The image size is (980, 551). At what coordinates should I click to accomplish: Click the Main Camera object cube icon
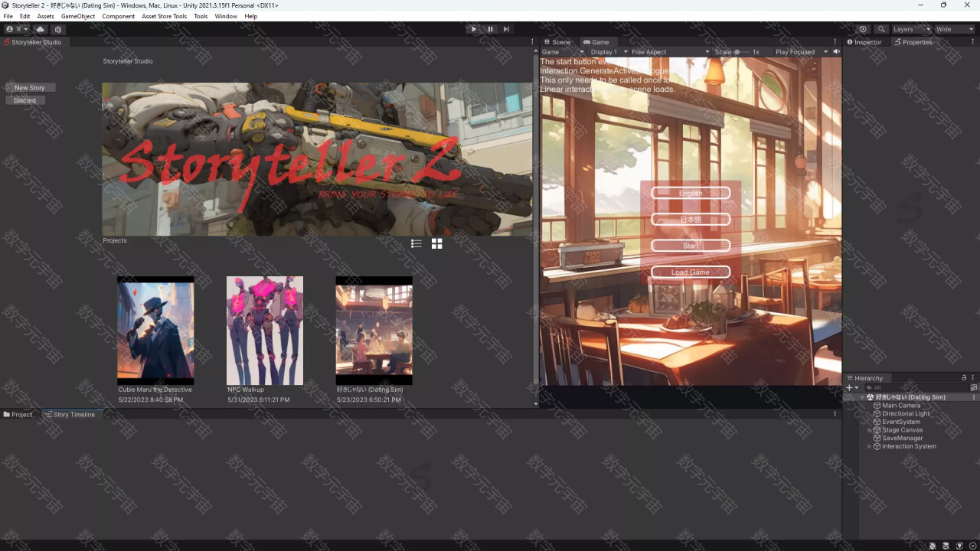pos(877,406)
